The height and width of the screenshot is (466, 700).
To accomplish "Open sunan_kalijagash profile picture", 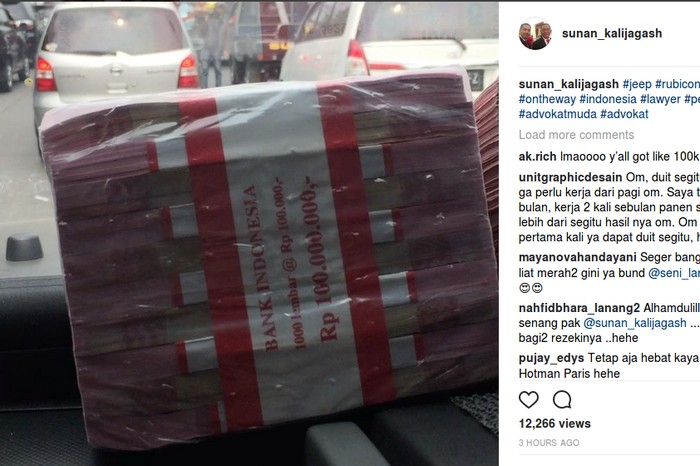I will pyautogui.click(x=535, y=33).
